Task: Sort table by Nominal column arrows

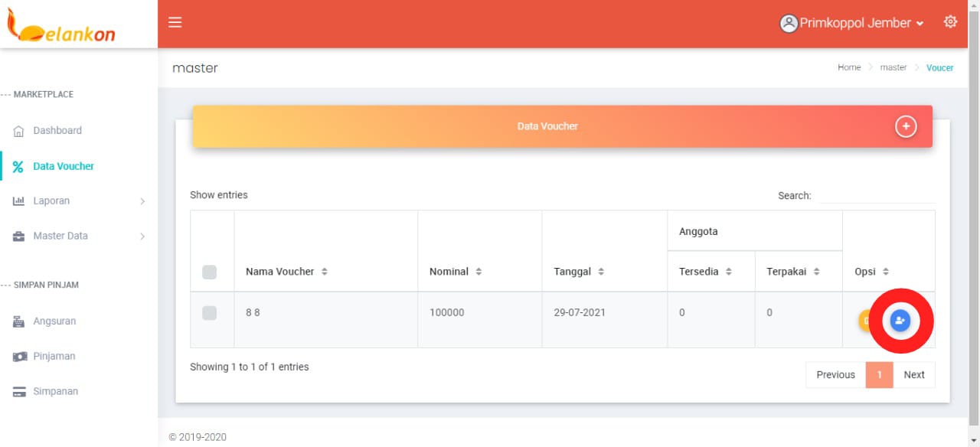Action: 479,272
